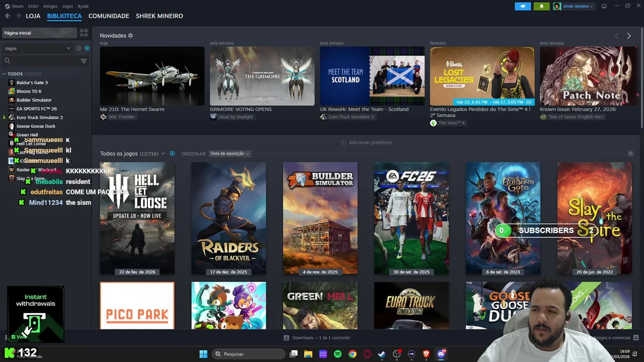Go forward with the right arrow

pyautogui.click(x=18, y=16)
